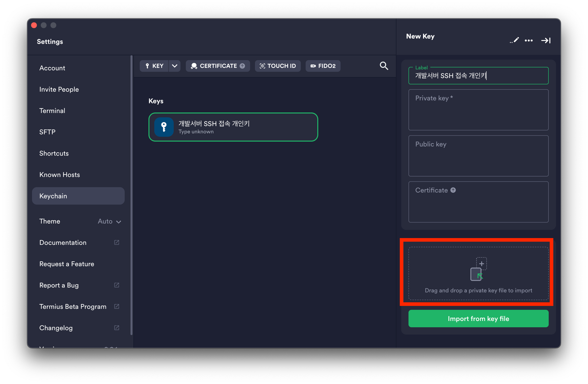Image resolution: width=588 pixels, height=384 pixels.
Task: Open the Known Hosts settings section
Action: click(60, 175)
